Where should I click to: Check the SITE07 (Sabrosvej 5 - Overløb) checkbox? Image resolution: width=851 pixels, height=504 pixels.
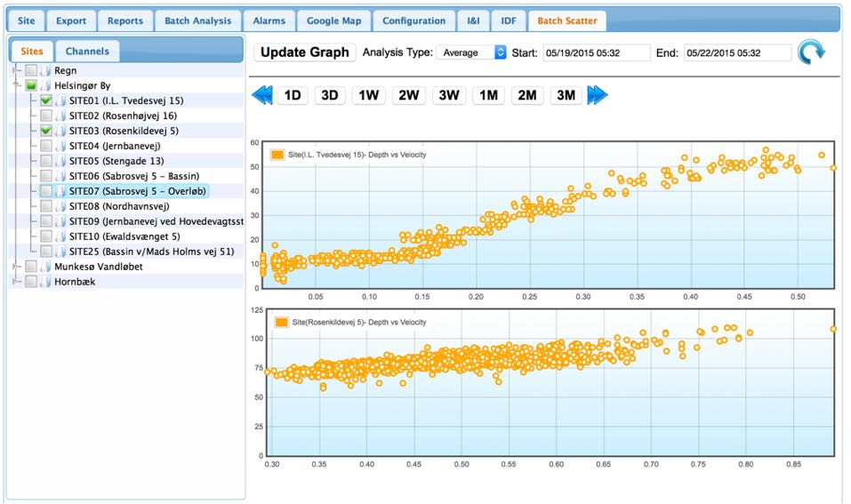pyautogui.click(x=46, y=191)
